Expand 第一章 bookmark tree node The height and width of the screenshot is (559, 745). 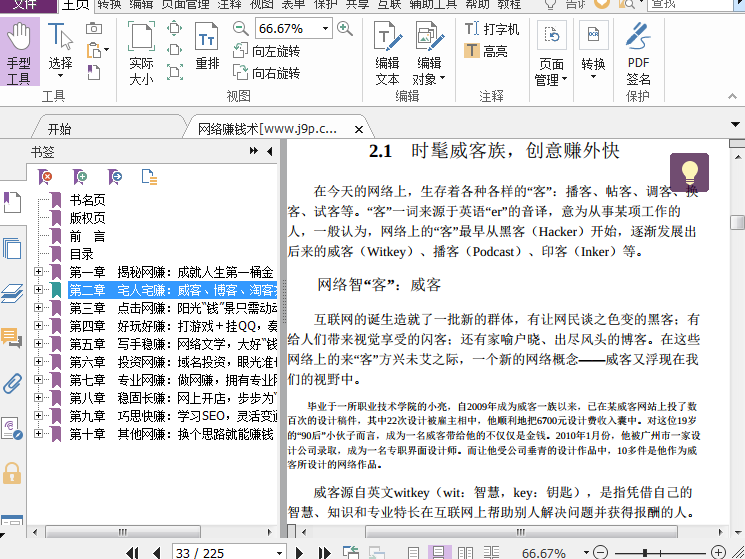[x=38, y=272]
